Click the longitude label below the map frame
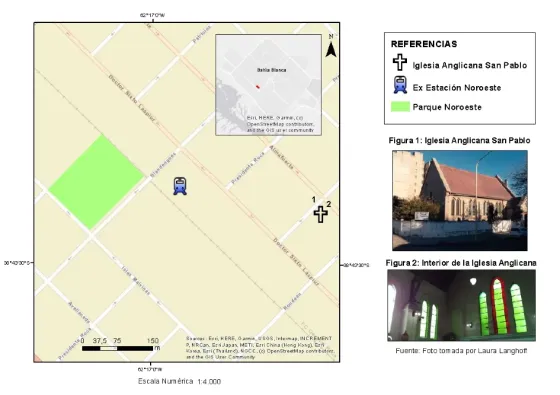Viewport: 560px width, 395px height. (150, 369)
